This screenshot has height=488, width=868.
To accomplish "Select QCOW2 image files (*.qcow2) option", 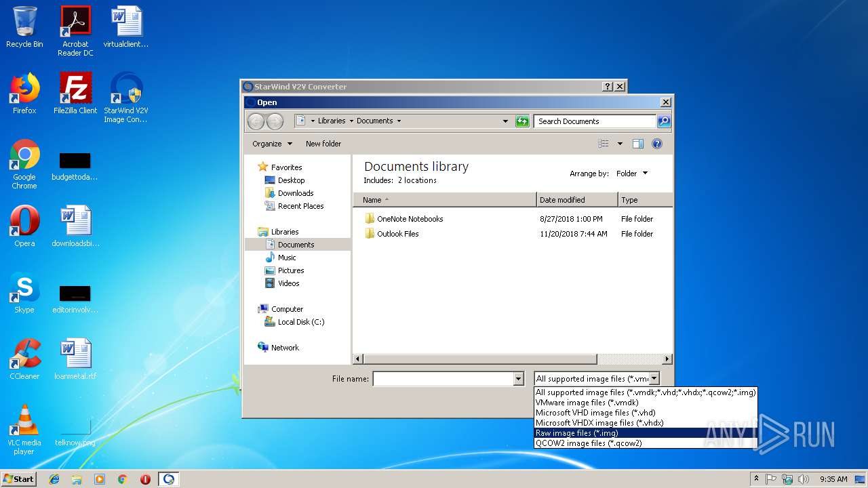I will [646, 443].
